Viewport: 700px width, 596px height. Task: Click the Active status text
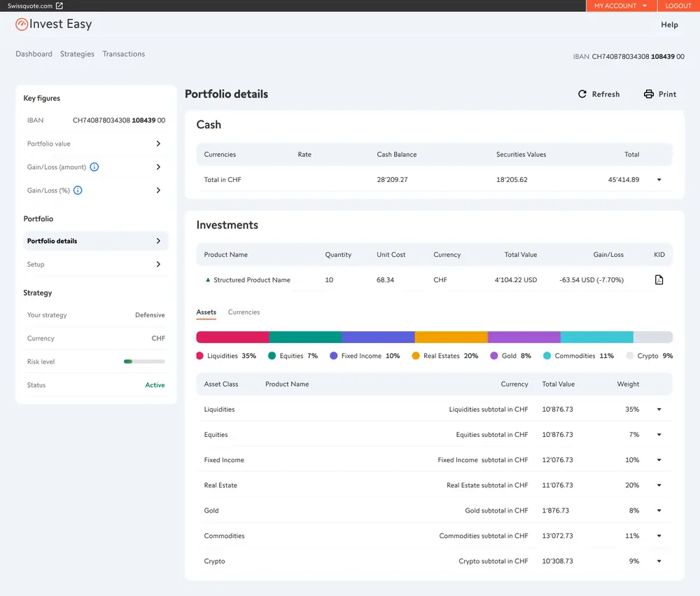[155, 384]
